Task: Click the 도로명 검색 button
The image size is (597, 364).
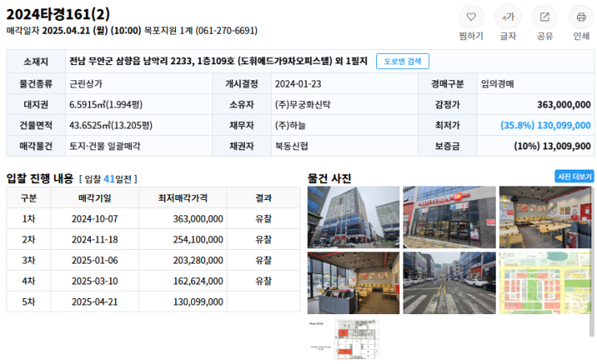Action: [x=403, y=61]
